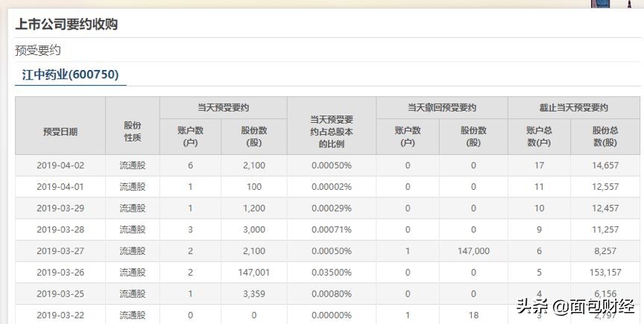Click the 股份总数(股) column header
Image resolution: width=644 pixels, height=324 pixels.
tap(605, 137)
